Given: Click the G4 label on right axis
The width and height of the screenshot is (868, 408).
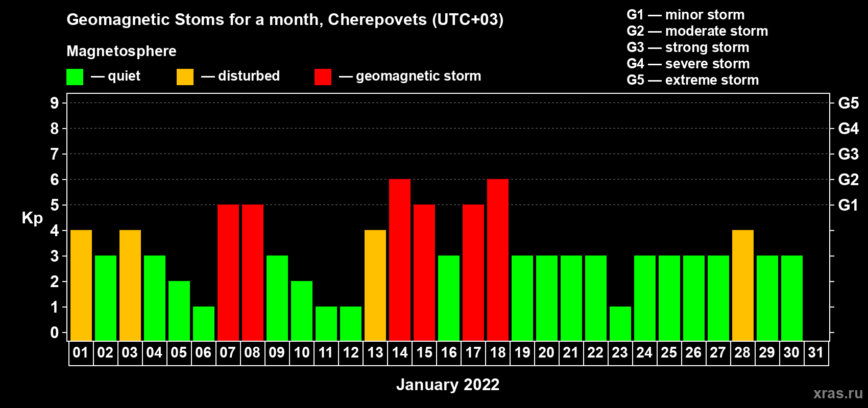Looking at the screenshot, I should tap(849, 129).
